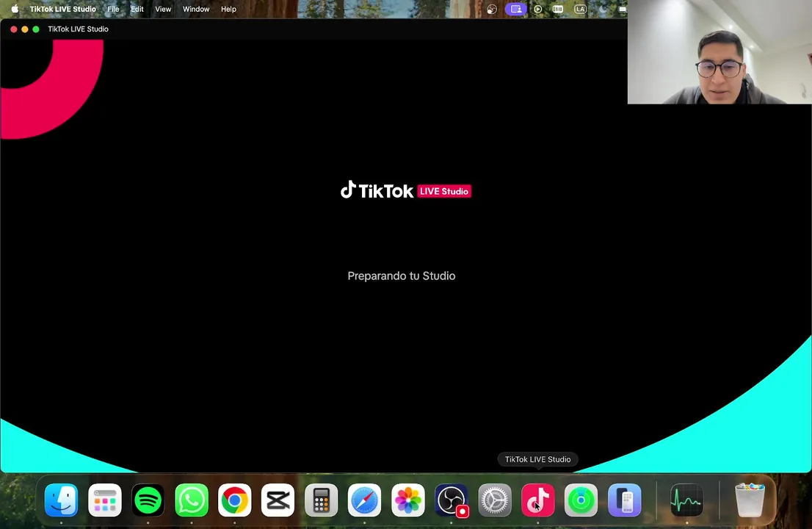This screenshot has height=529, width=812.
Task: Click the TikTok LIVE Studio window title
Action: pos(79,29)
